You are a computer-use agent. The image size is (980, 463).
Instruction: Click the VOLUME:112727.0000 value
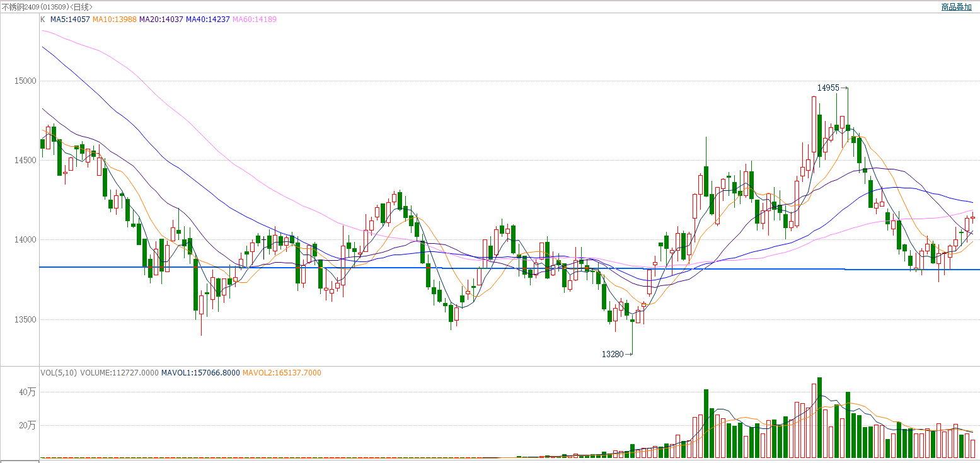pos(119,373)
